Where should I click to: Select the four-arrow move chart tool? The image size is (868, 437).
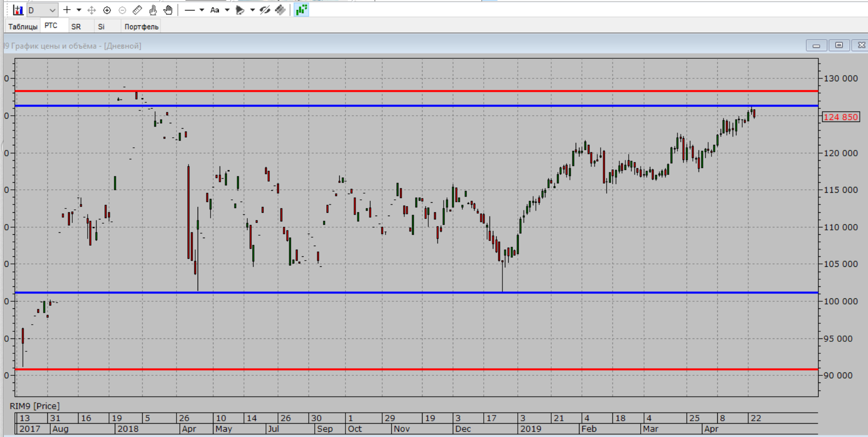click(91, 10)
